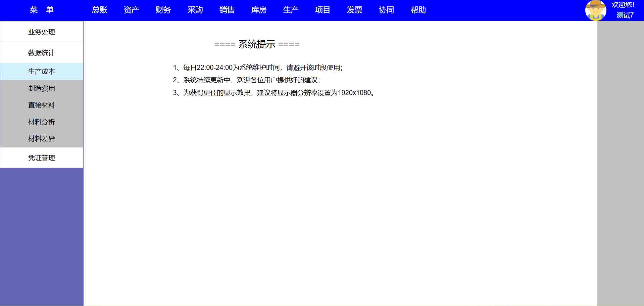
Task: Click the user avatar icon
Action: 595,10
